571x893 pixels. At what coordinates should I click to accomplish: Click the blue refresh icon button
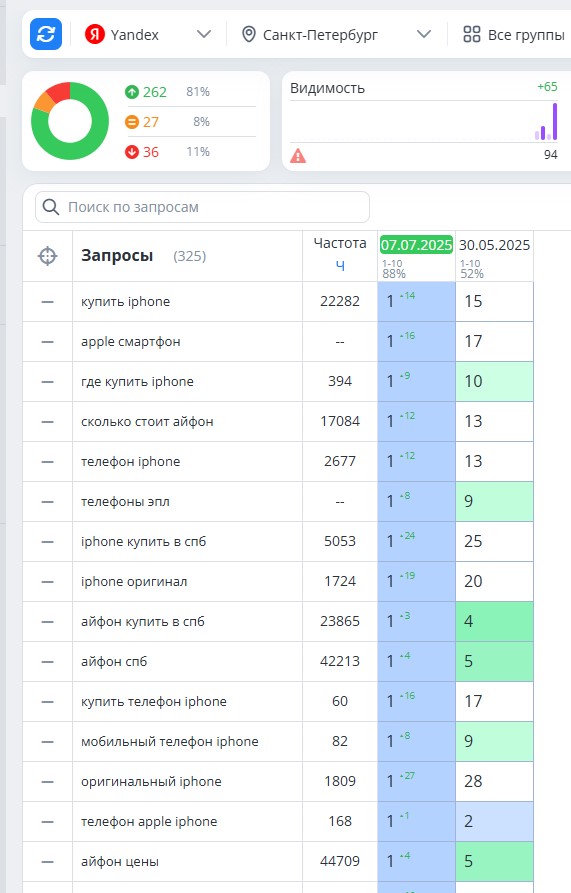[x=46, y=34]
